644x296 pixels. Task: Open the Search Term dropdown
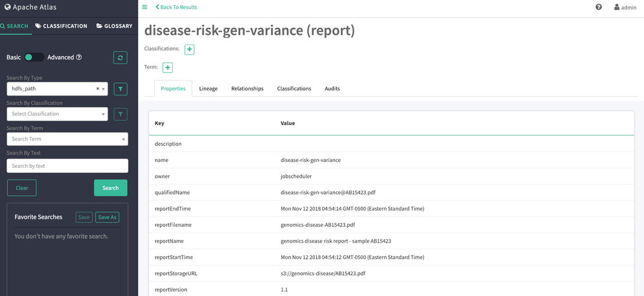(x=67, y=139)
